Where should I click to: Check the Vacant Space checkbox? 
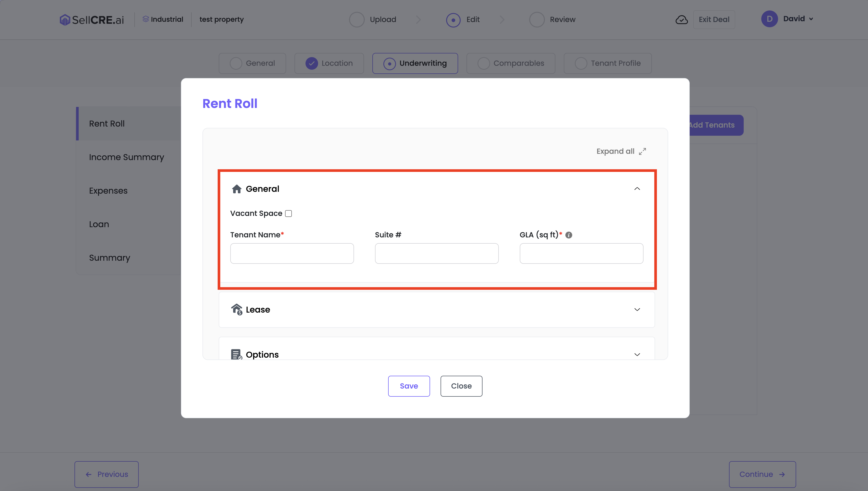point(288,214)
